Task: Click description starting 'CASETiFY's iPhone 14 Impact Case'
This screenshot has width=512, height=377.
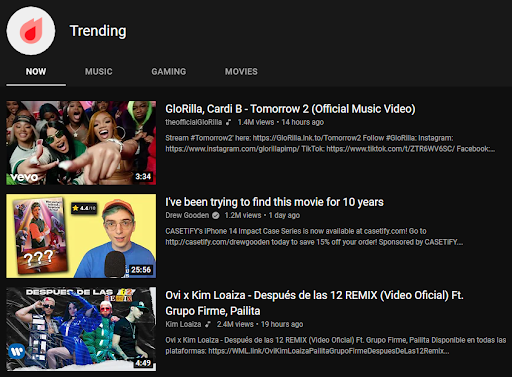Action: click(314, 237)
